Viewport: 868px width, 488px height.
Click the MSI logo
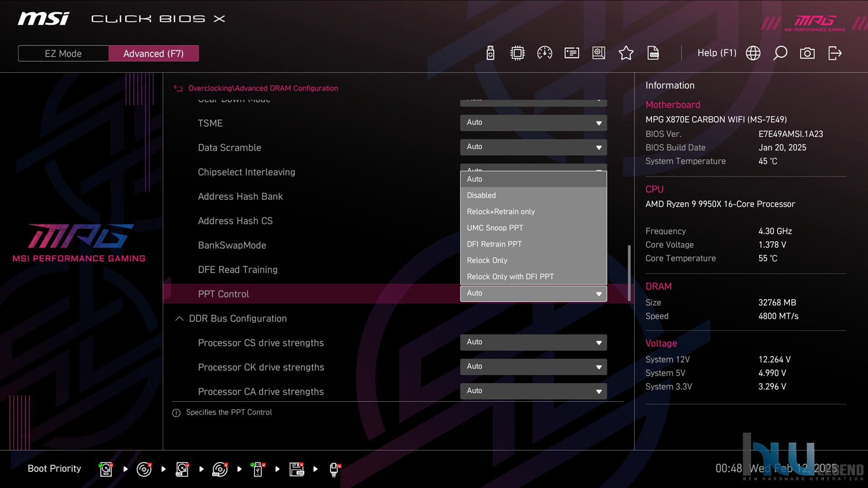click(44, 19)
